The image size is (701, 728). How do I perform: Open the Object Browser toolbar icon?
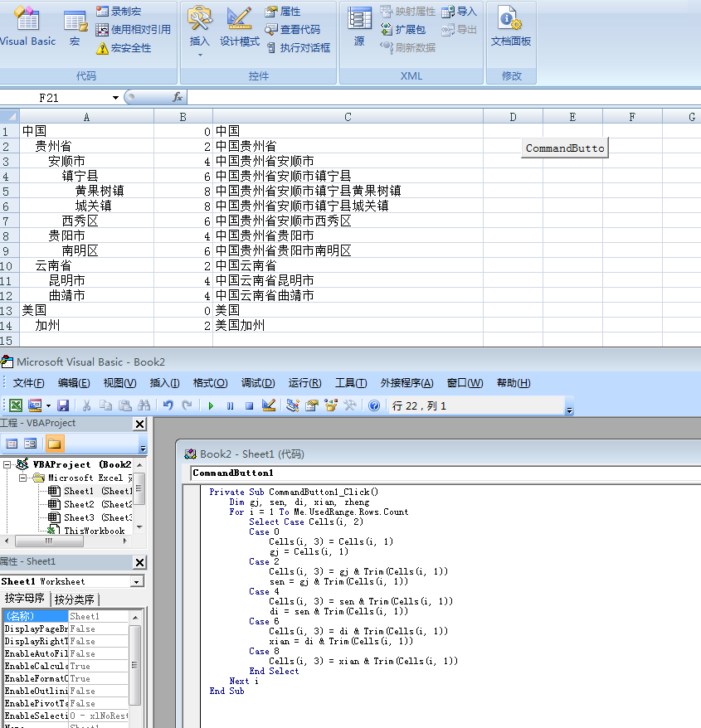[x=331, y=405]
